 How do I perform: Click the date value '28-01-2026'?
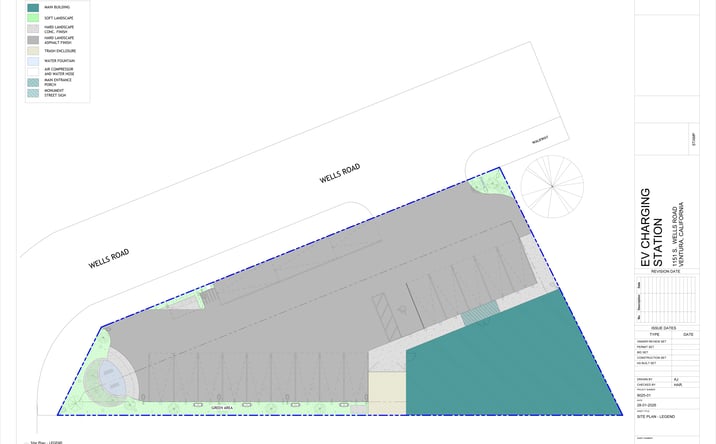646,405
